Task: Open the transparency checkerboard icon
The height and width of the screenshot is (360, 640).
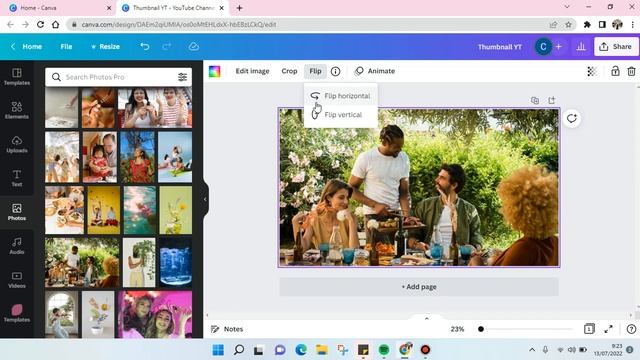Action: pos(592,71)
